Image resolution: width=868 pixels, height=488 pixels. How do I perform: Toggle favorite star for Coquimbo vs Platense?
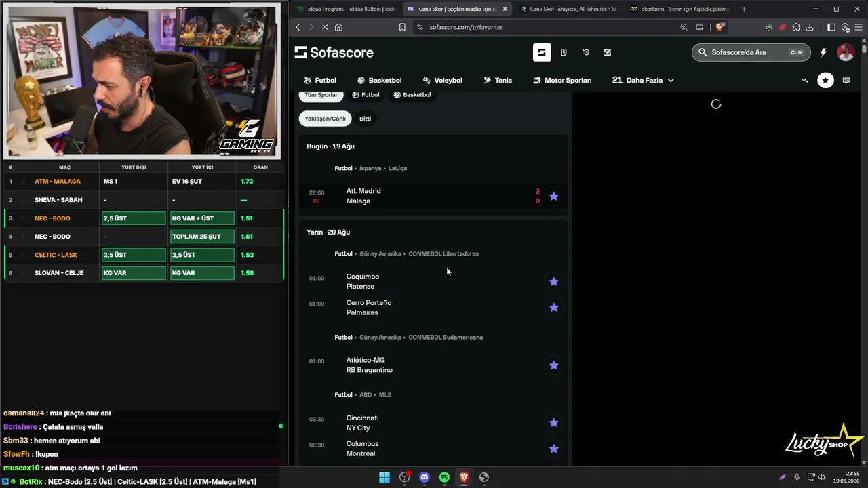pyautogui.click(x=553, y=281)
